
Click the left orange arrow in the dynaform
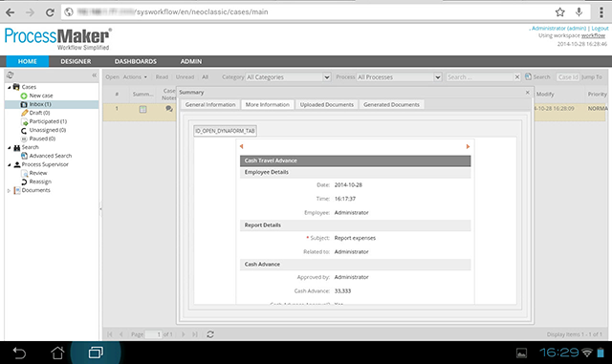tap(242, 146)
